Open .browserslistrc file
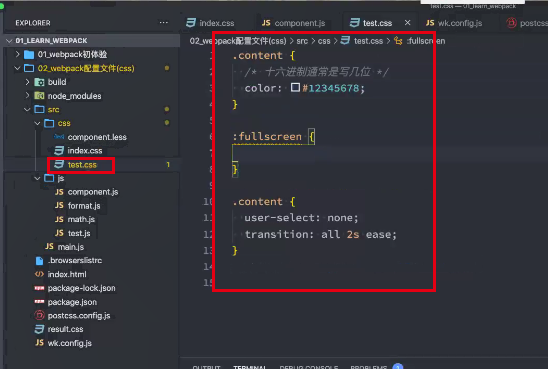This screenshot has width=548, height=369. pyautogui.click(x=75, y=260)
